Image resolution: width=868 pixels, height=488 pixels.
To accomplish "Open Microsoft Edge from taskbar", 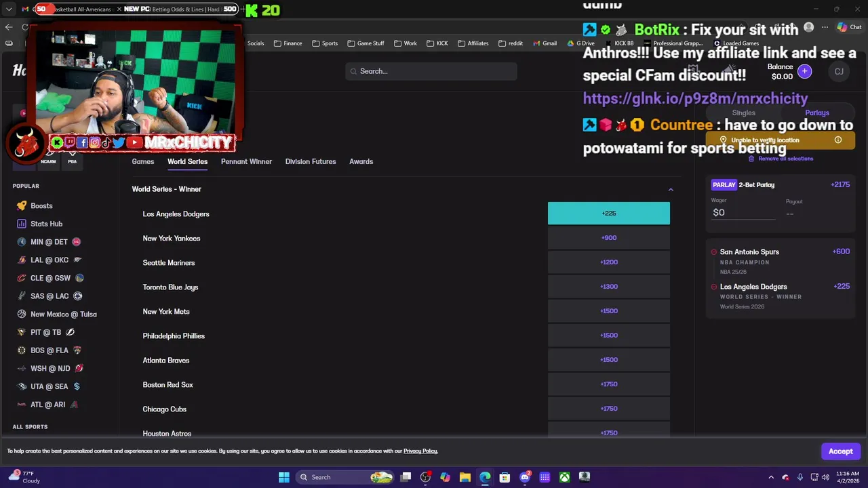I will coord(485,477).
